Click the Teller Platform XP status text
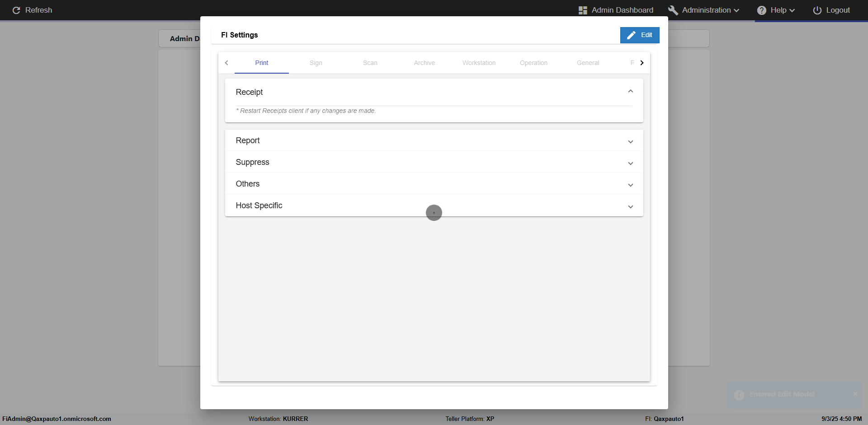The width and height of the screenshot is (868, 425). click(470, 419)
